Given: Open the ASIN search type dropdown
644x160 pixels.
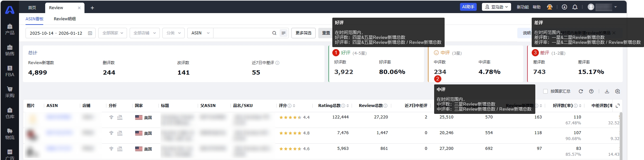Looking at the screenshot, I should pyautogui.click(x=200, y=33).
